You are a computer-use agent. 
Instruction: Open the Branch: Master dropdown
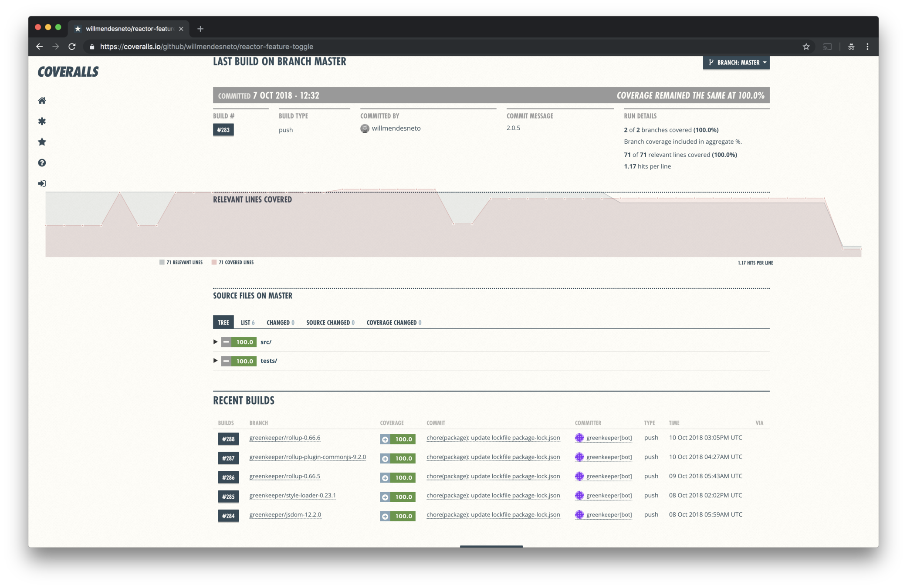736,62
